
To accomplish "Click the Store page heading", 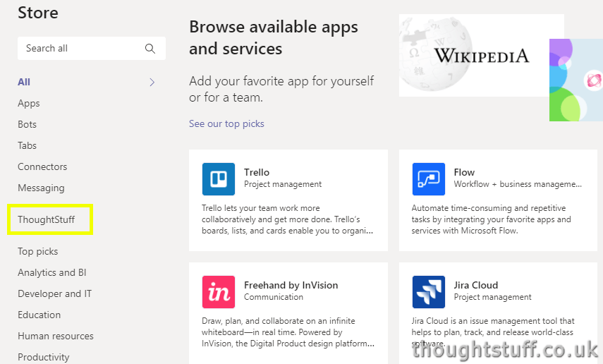I will (x=38, y=13).
